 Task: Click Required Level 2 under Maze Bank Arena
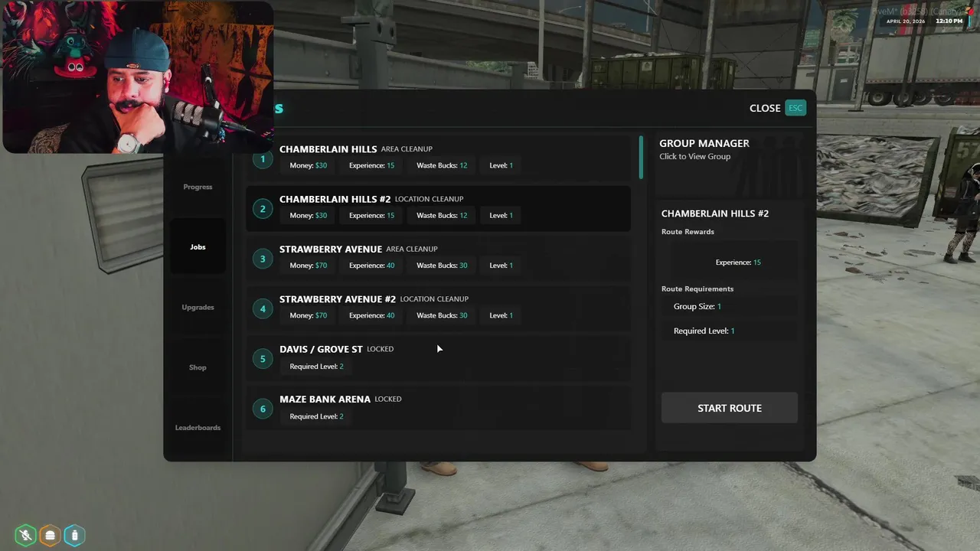click(317, 416)
